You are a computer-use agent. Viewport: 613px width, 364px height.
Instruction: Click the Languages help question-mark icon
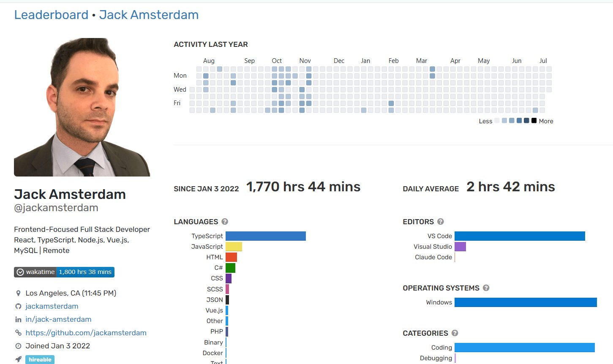click(225, 222)
